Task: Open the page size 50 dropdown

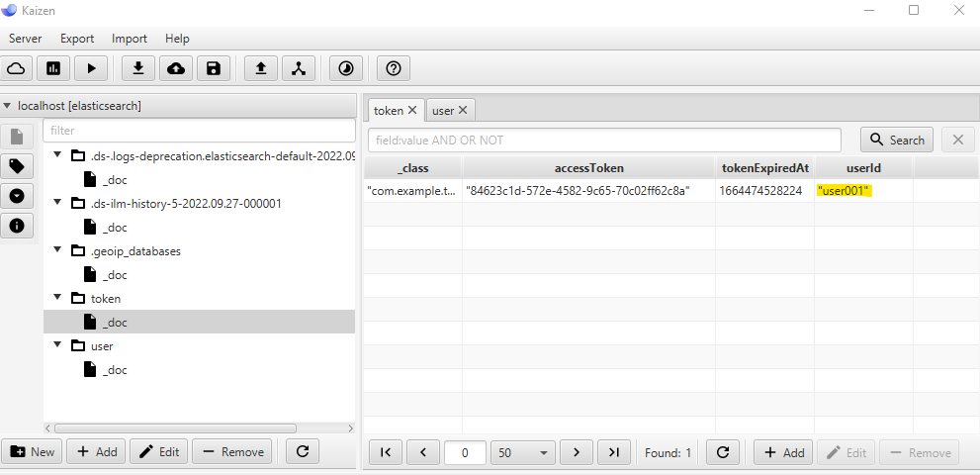Action: [523, 452]
